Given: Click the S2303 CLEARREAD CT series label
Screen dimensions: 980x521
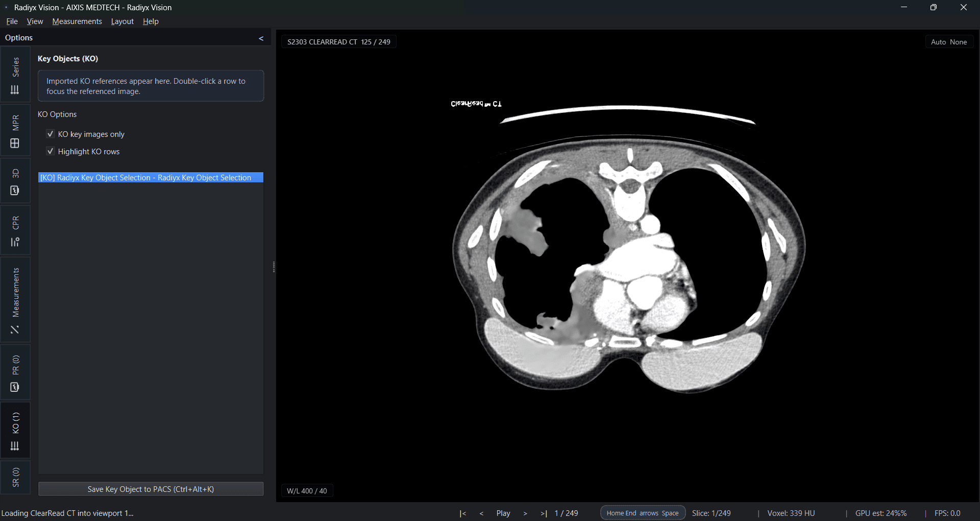Looking at the screenshot, I should pyautogui.click(x=339, y=42).
